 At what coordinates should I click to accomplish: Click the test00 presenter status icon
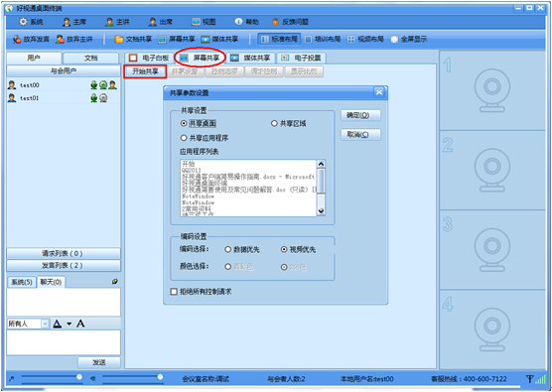click(112, 84)
